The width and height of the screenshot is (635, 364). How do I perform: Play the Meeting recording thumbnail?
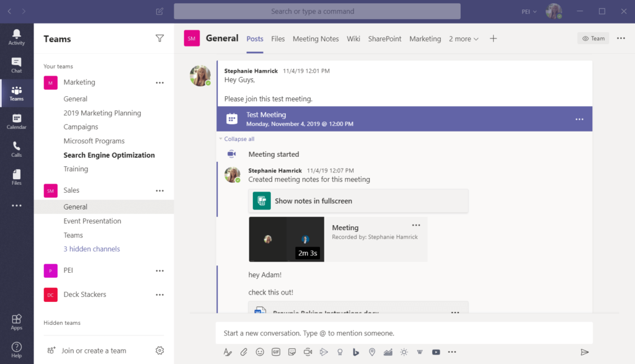[286, 239]
